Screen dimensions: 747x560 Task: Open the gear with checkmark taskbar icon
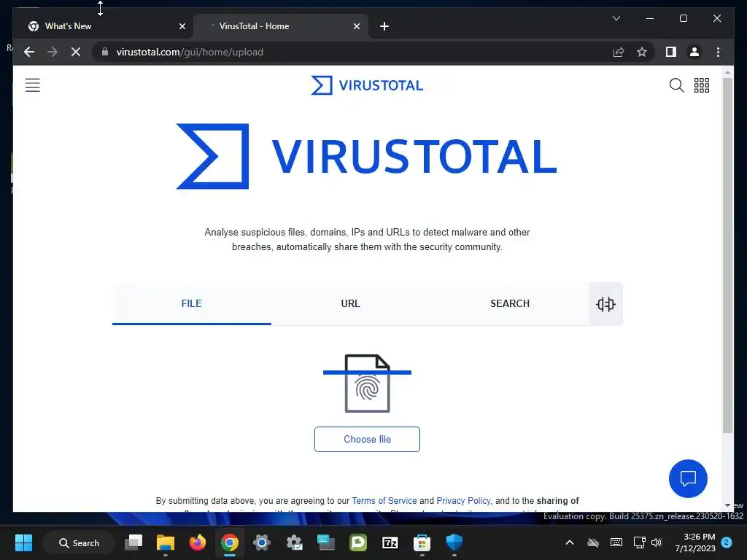294,542
